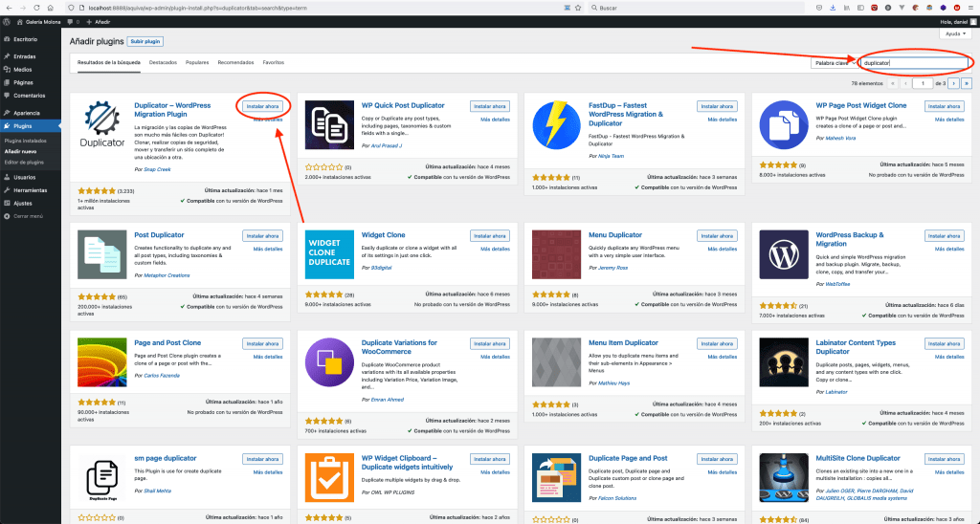Go to next results page arrow
The width and height of the screenshot is (980, 524).
pos(954,82)
